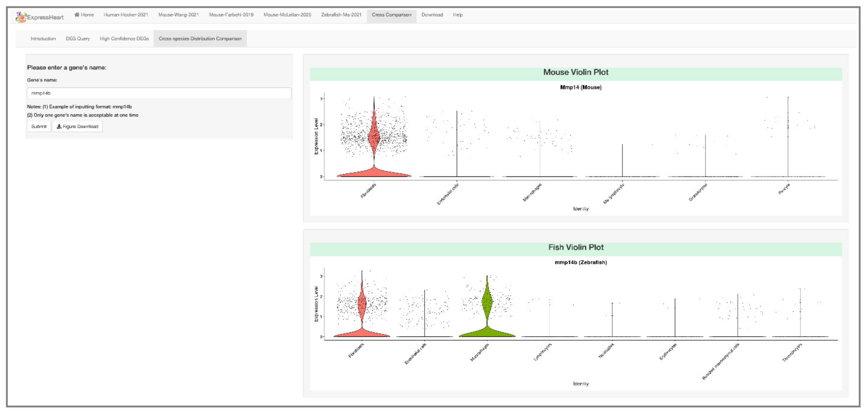Open the Mouse-McLellan-2020 menu

[x=287, y=15]
